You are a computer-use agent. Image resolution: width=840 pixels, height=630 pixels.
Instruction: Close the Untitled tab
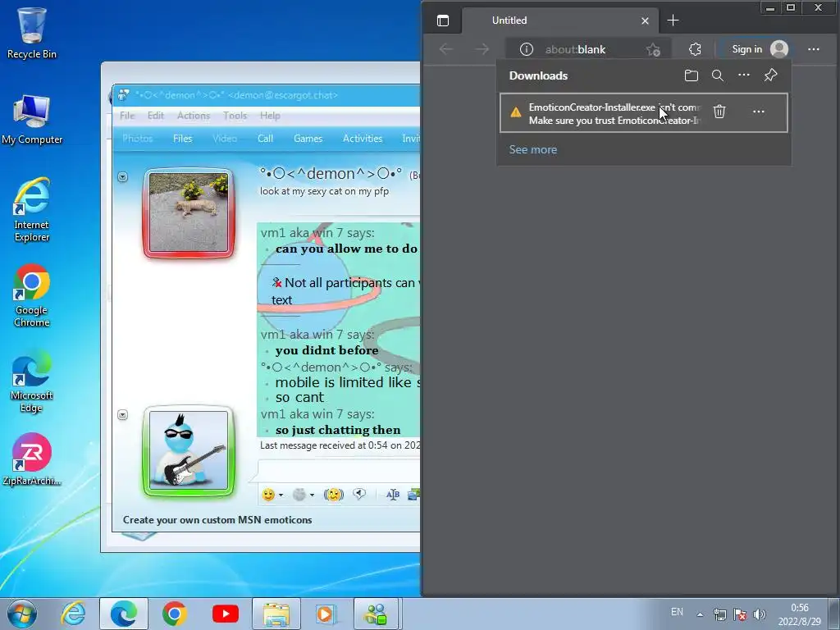point(645,21)
